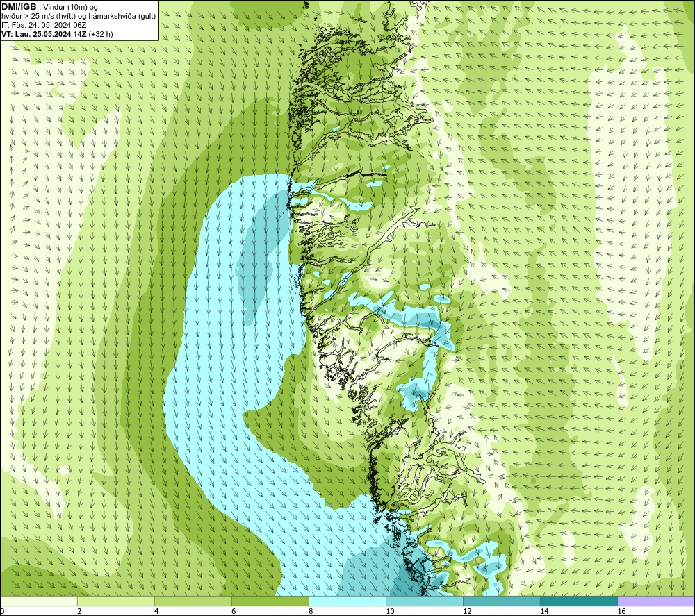Image resolution: width=695 pixels, height=616 pixels.
Task: Click the valid time "VT: Lau. 25.05.2024 14Z"
Action: click(44, 34)
